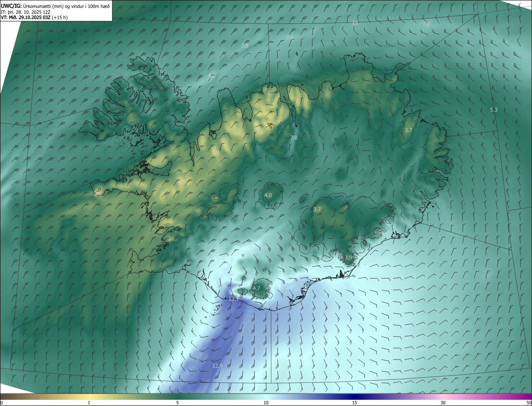
Task: Click the title text 'UWC/IG: Úrkomumætti (mm) og vindur í 100m hæð'
Action: (55, 6)
